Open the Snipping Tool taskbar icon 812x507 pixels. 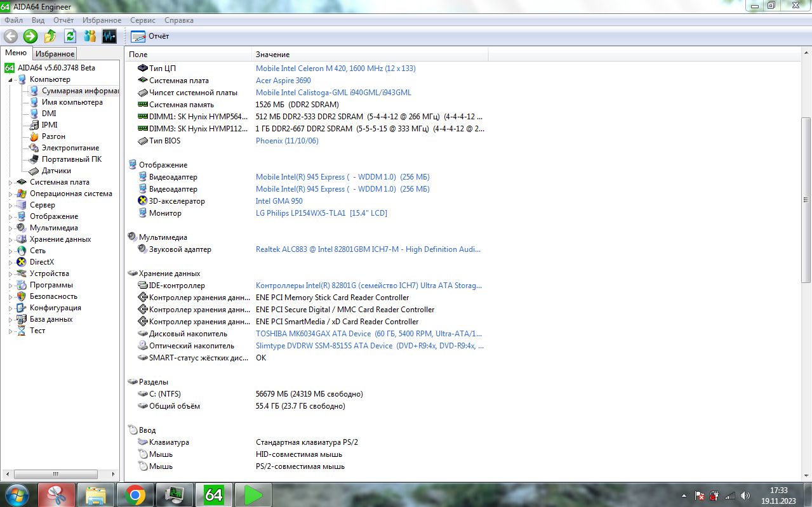coord(57,495)
